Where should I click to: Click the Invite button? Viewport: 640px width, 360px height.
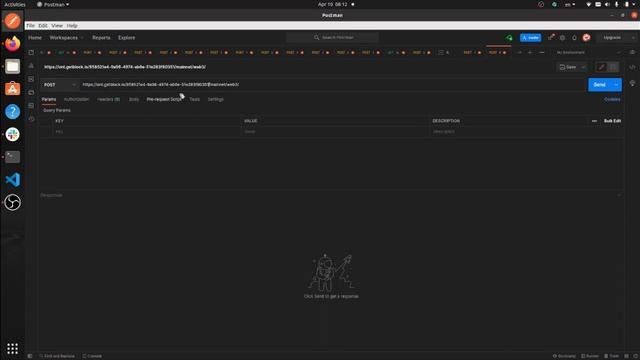531,38
